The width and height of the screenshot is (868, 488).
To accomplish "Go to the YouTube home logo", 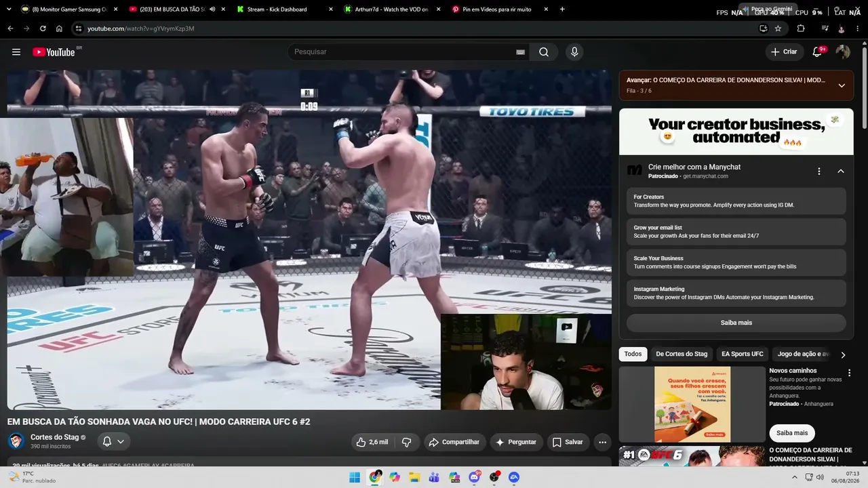I will click(x=54, y=52).
